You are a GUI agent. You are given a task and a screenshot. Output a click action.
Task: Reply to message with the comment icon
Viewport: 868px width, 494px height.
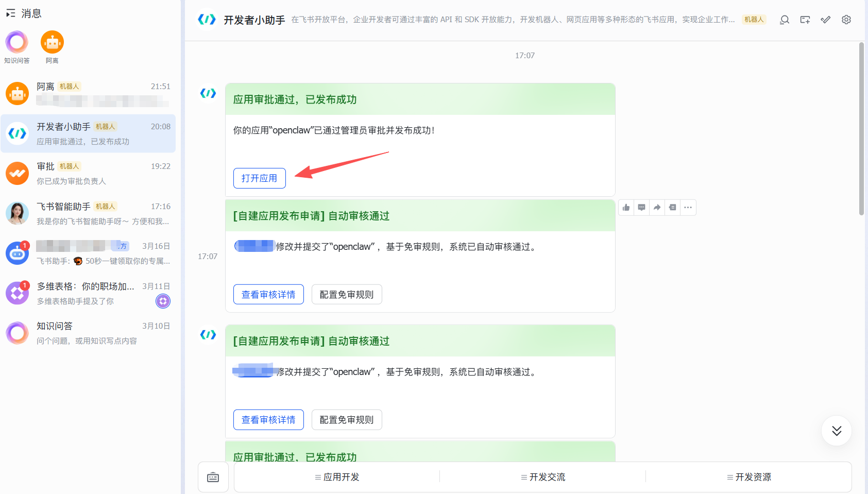pos(642,208)
